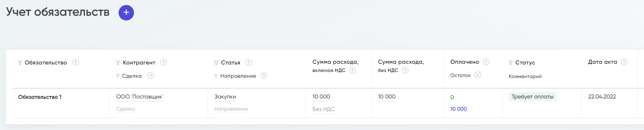The height and width of the screenshot is (130, 644).
Task: Show help icon next to Сделка header
Action: 151,76
